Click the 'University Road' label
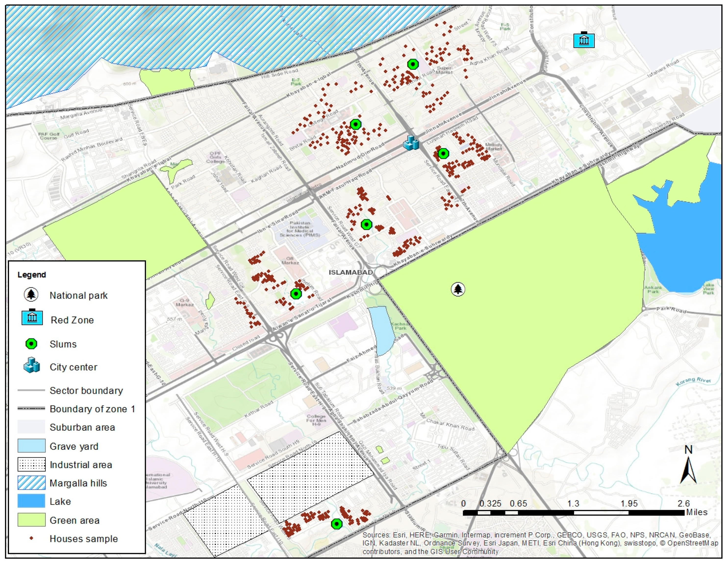 (x=666, y=124)
